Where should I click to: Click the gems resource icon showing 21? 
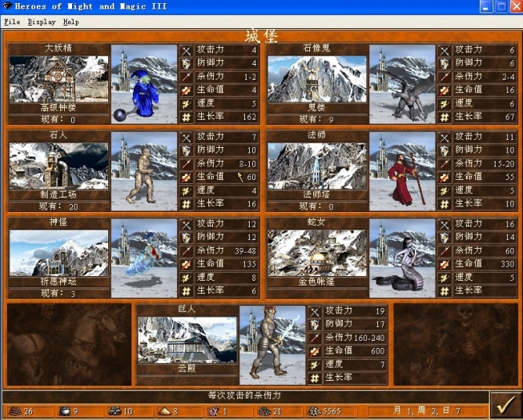264,411
